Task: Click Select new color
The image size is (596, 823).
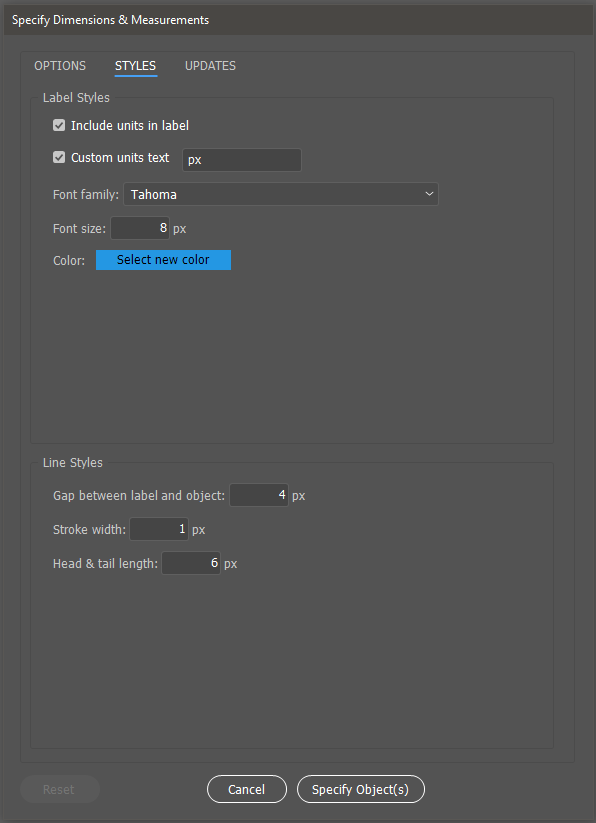Action: [x=163, y=259]
